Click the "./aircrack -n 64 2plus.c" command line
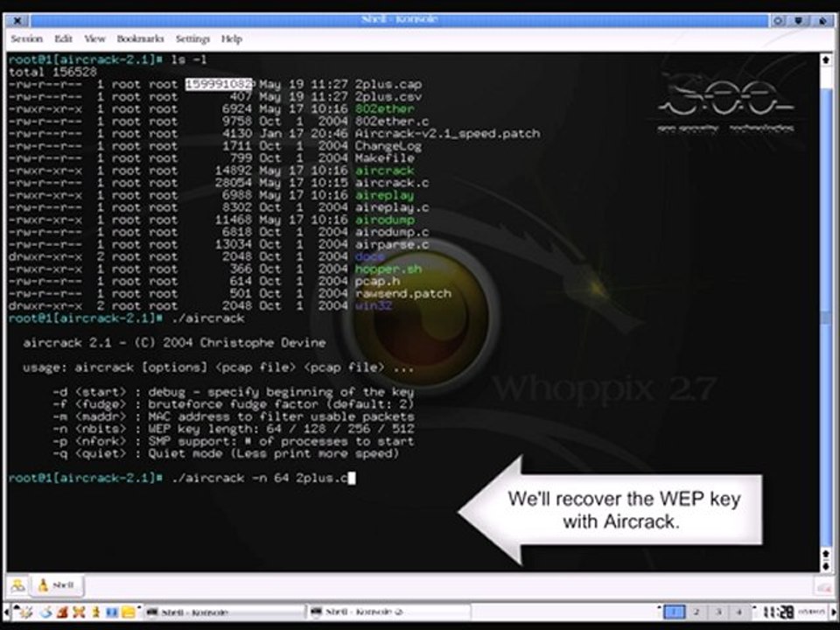This screenshot has height=630, width=840. pos(259,478)
